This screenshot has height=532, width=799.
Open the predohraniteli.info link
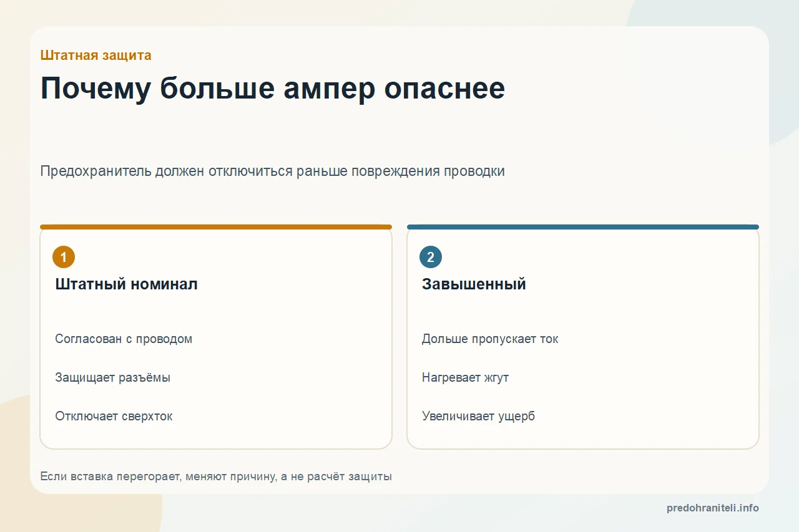pyautogui.click(x=713, y=508)
